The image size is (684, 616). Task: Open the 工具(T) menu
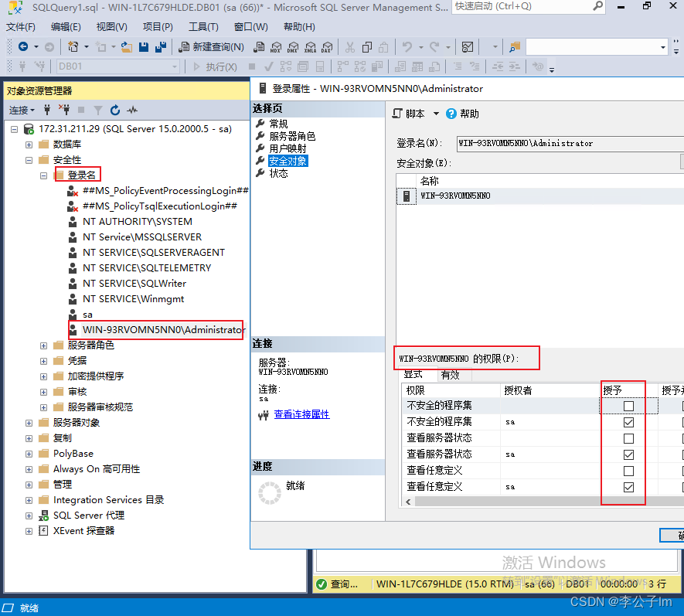(203, 27)
